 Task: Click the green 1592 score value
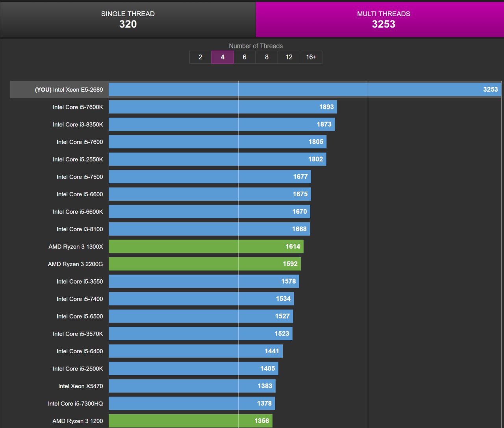[290, 264]
